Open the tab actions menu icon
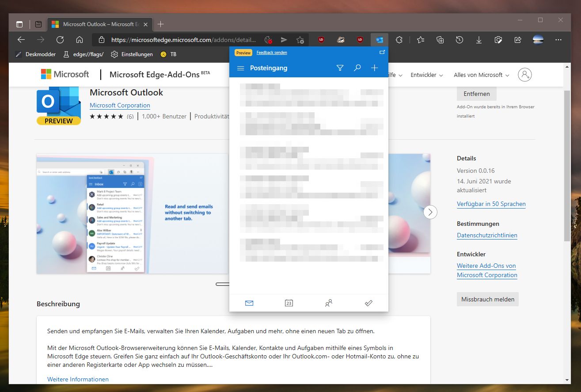Viewport: 581px width, 392px height. [19, 24]
